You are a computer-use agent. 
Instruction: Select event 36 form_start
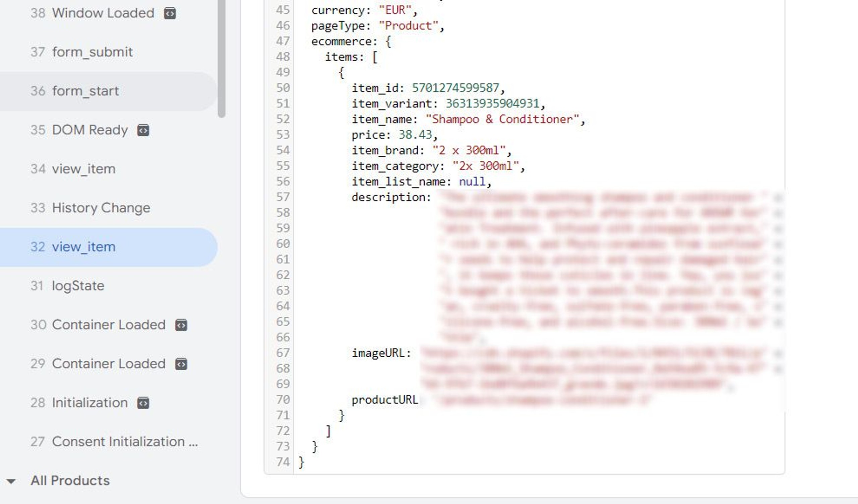pyautogui.click(x=85, y=91)
